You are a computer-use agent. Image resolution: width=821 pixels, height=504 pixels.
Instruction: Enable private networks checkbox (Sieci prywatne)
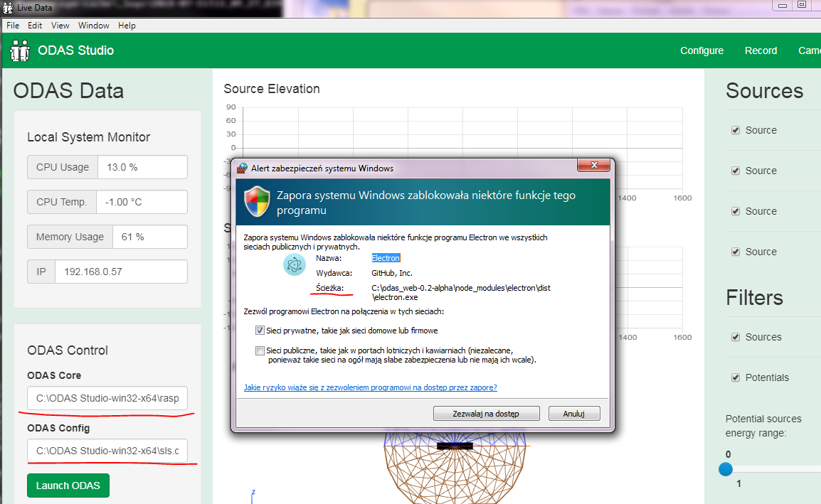[260, 331]
